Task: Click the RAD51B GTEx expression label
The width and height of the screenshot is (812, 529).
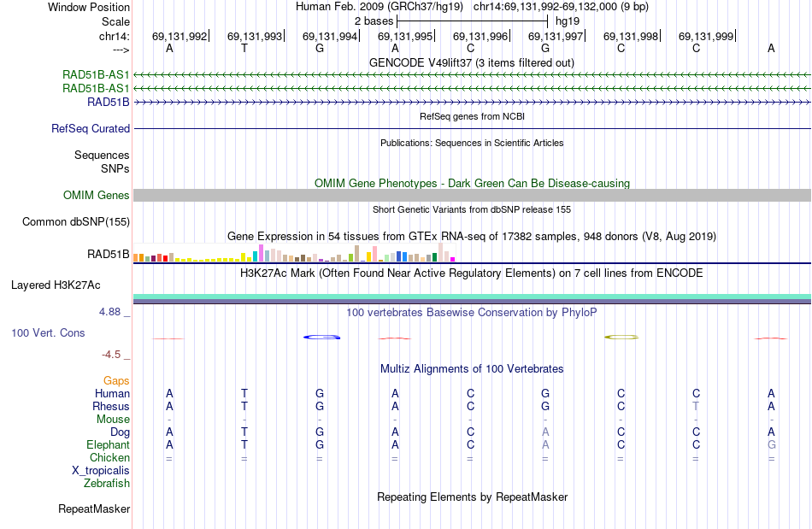Action: click(109, 254)
